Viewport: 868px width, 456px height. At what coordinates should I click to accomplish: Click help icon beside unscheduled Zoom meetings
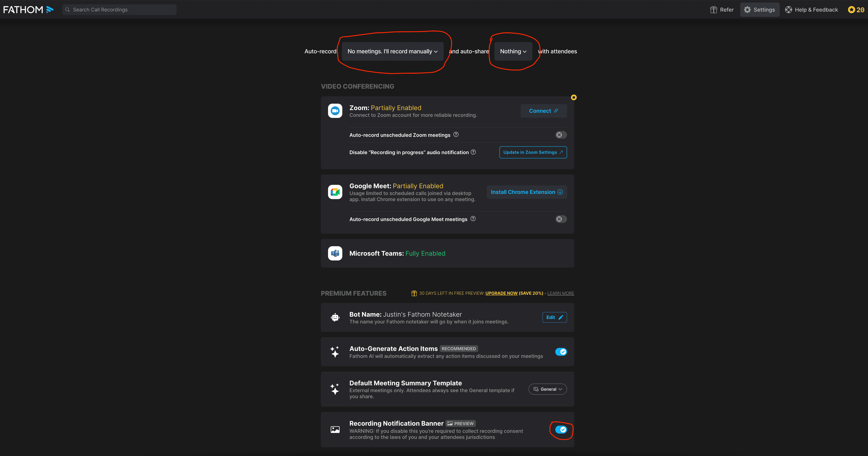456,135
